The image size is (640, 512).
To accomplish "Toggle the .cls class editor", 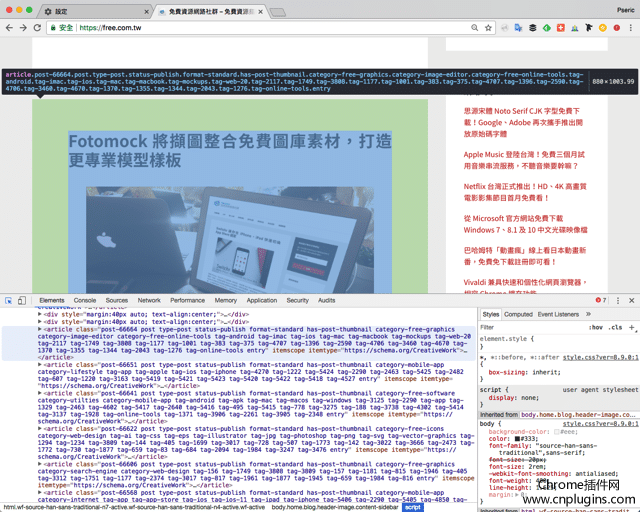I will point(615,327).
